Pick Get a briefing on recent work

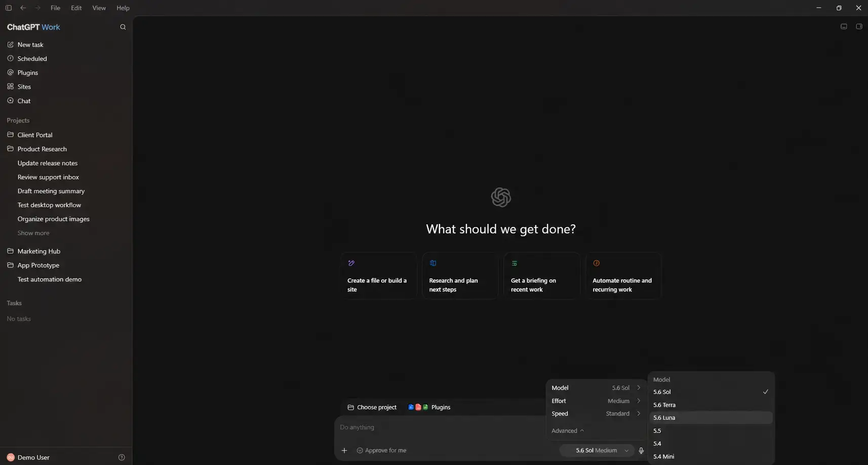click(x=542, y=276)
